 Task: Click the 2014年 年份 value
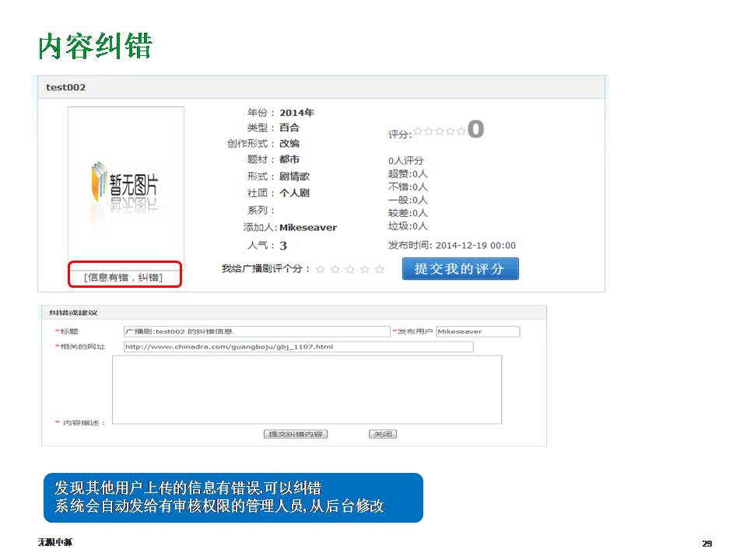pyautogui.click(x=296, y=113)
